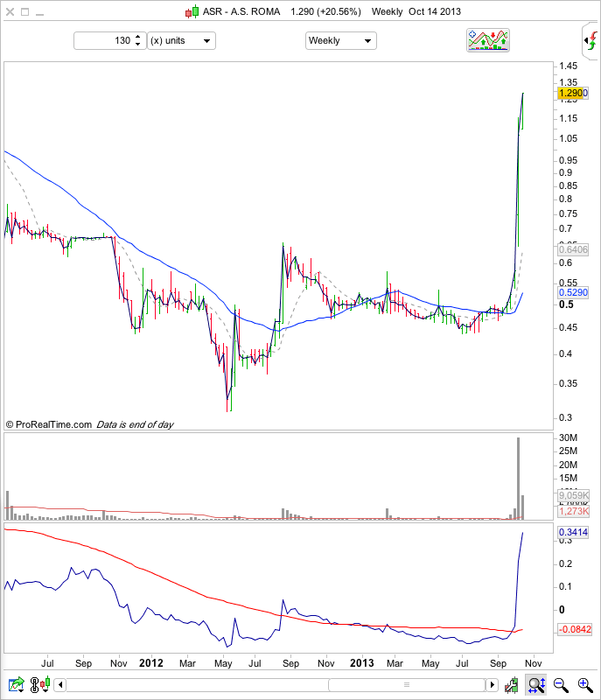The height and width of the screenshot is (700, 601).
Task: Click the ASR candlestick icon in the title
Action: pyautogui.click(x=192, y=11)
